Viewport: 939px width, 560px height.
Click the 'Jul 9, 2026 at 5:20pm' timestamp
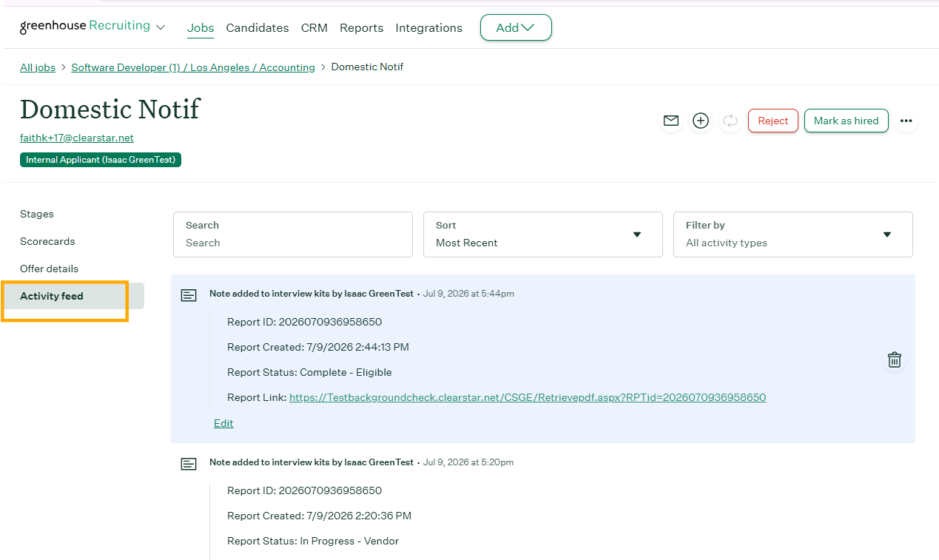468,462
